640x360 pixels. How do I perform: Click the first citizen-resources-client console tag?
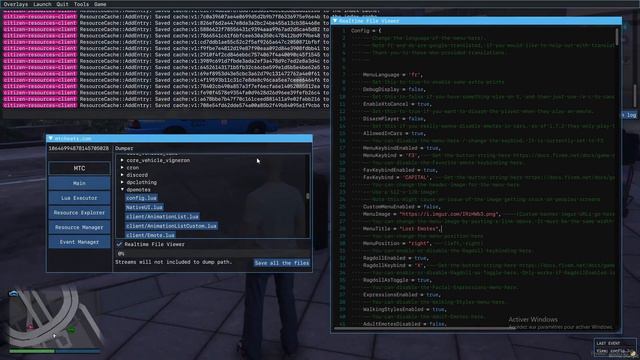tap(40, 17)
